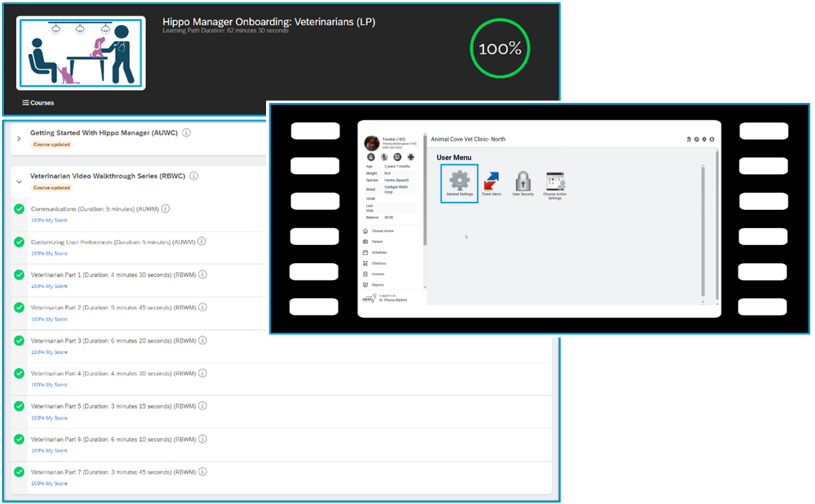Click the $0.00 balance value
The width and height of the screenshot is (815, 504).
[x=389, y=217]
